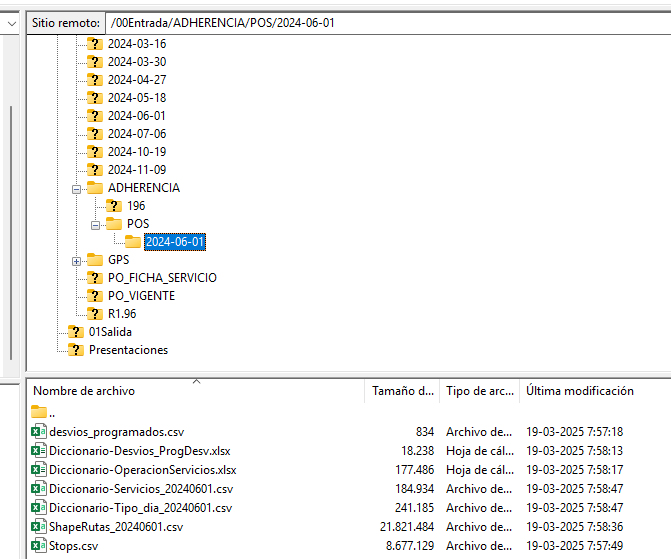Click the folder icon beside PO_VIGENTE
Image resolution: width=671 pixels, height=559 pixels.
95,296
